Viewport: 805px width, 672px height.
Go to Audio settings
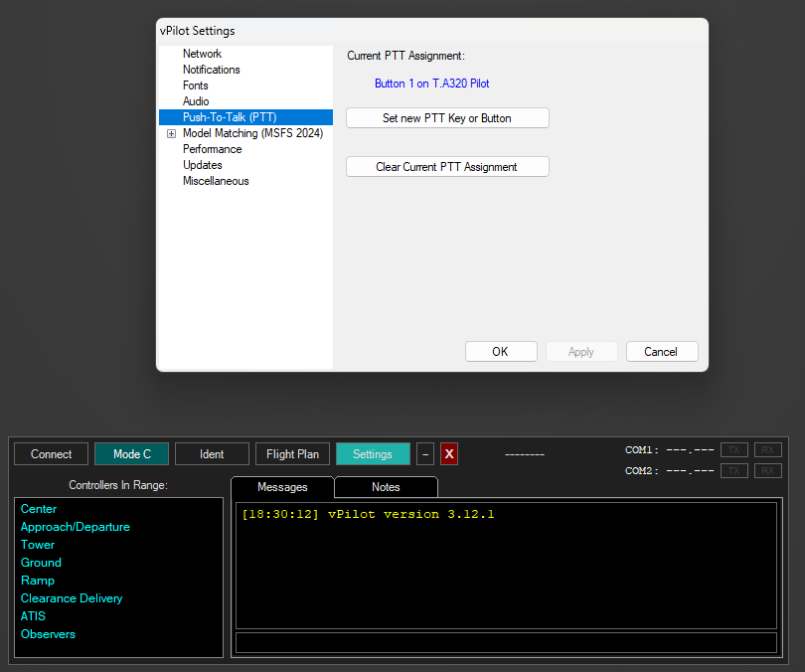[x=196, y=101]
